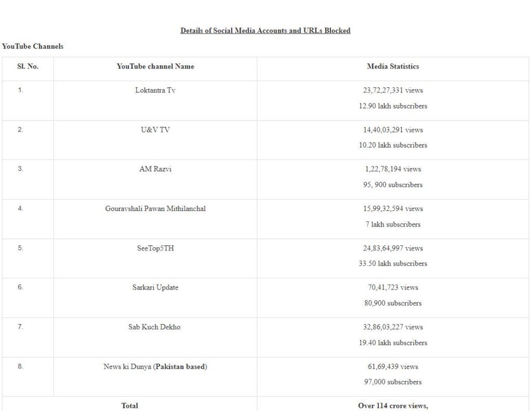Select the 'Sab Kuch Dekho' channel cell

[x=154, y=327]
